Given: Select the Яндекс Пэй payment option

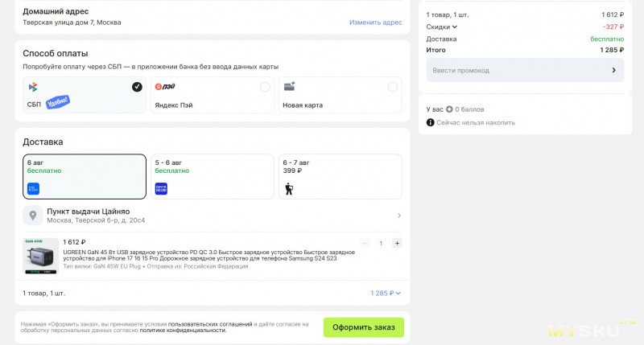Looking at the screenshot, I should click(213, 95).
